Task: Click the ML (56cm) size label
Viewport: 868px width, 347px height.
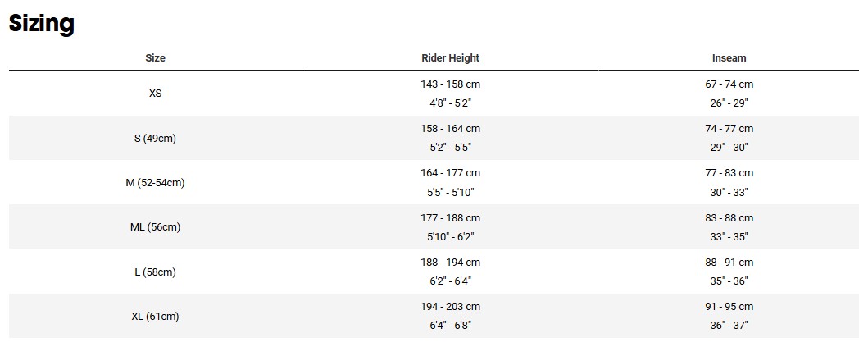Action: point(155,227)
